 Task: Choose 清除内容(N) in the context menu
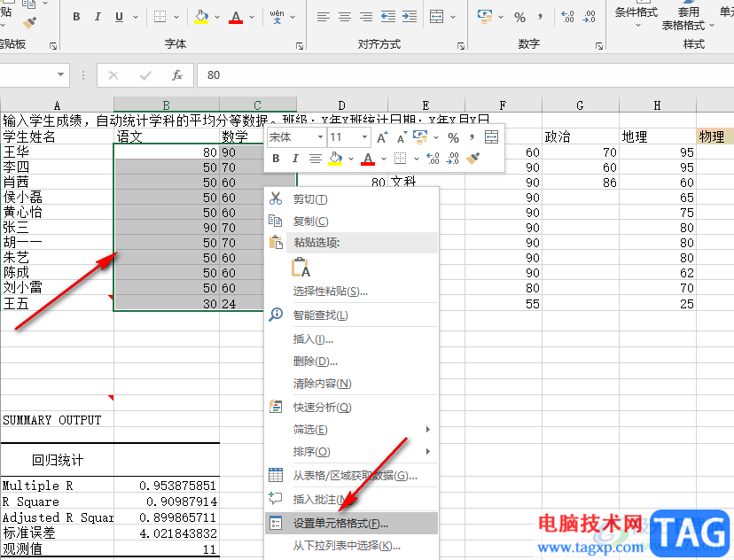pyautogui.click(x=352, y=384)
